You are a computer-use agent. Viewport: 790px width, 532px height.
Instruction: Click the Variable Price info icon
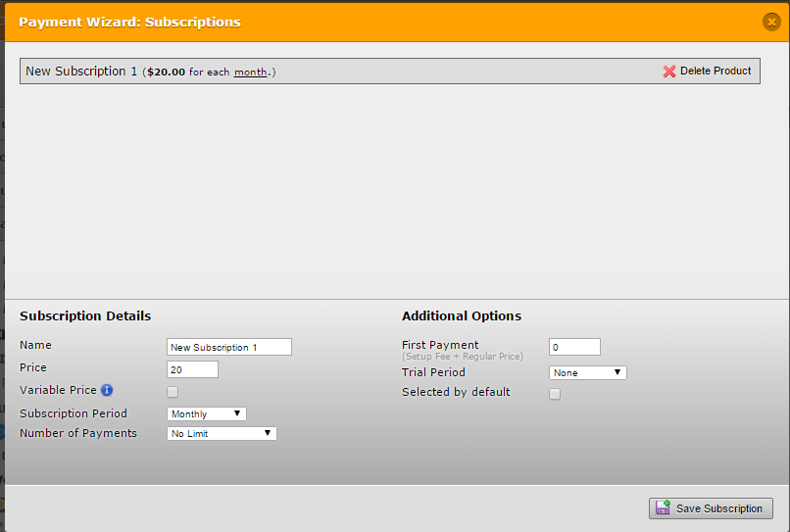pos(107,391)
